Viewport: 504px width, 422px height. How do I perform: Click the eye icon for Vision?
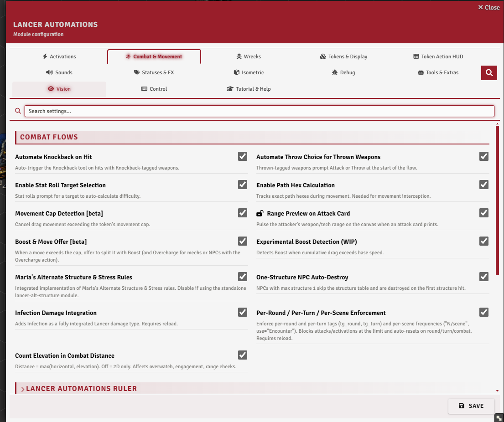tap(51, 89)
